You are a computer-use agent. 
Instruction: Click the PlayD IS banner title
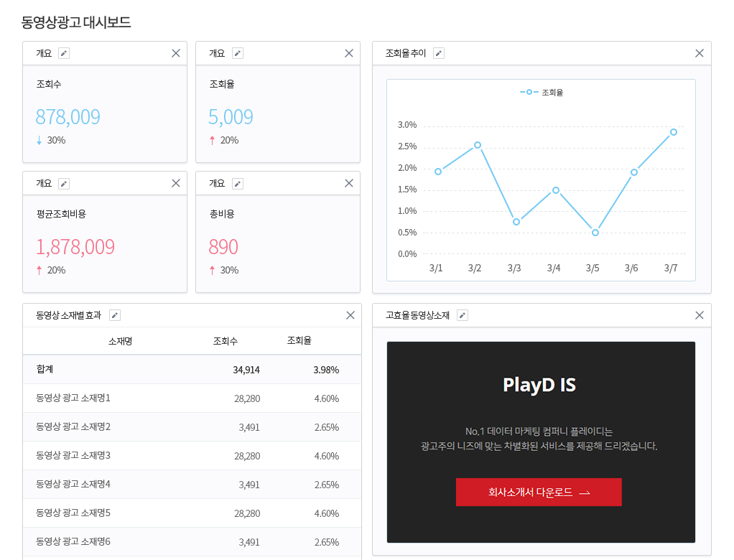[539, 385]
